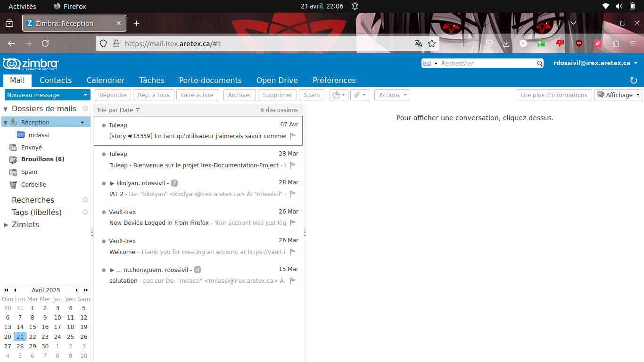Toggle read dot of New Device Logged In

point(104,212)
